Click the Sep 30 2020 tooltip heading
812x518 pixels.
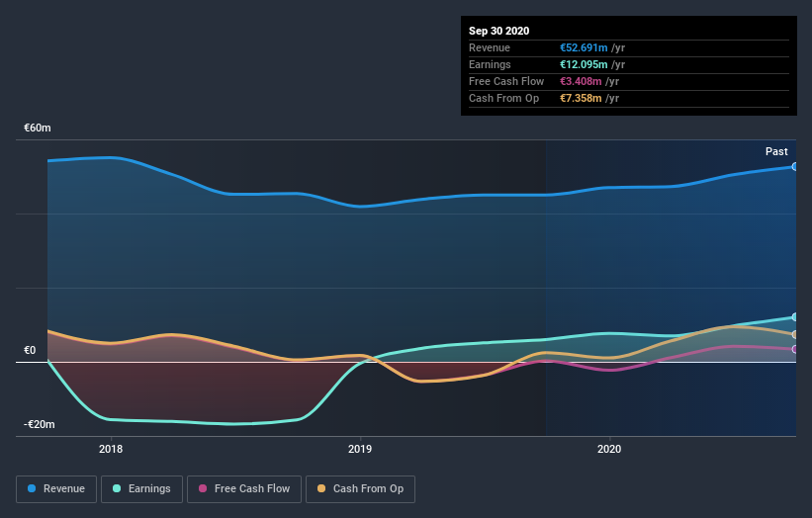pos(499,31)
